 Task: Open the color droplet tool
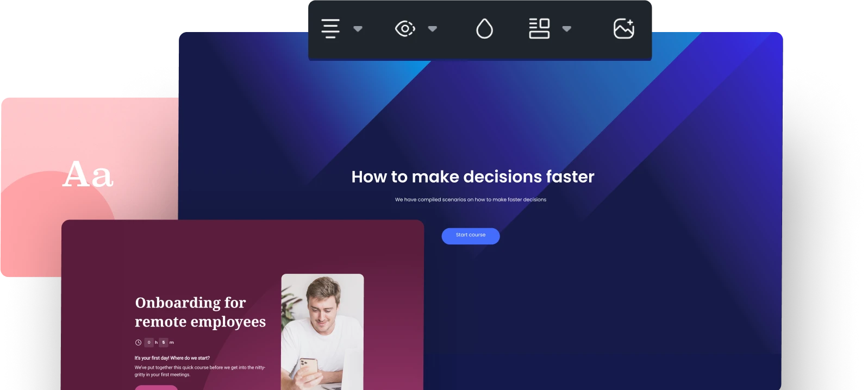coord(484,29)
